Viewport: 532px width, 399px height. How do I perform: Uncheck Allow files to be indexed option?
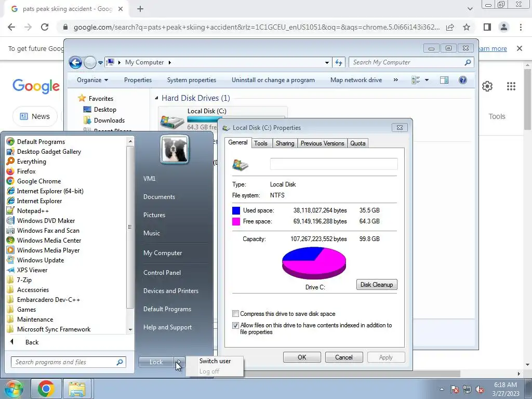click(235, 325)
